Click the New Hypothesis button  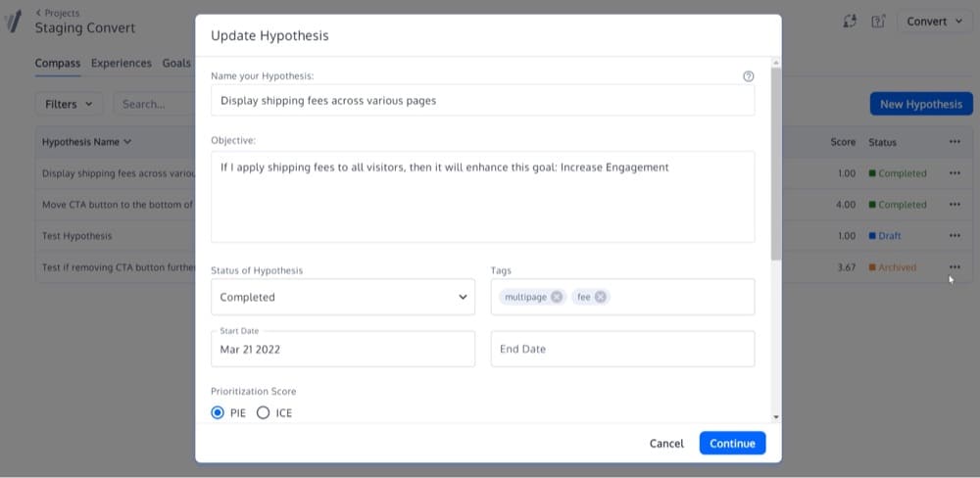point(921,104)
